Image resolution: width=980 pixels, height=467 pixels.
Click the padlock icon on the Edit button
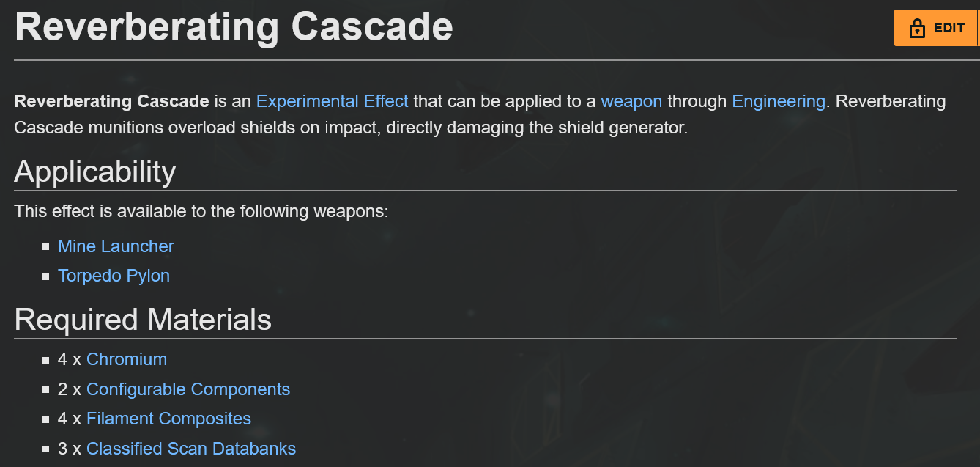pos(916,29)
